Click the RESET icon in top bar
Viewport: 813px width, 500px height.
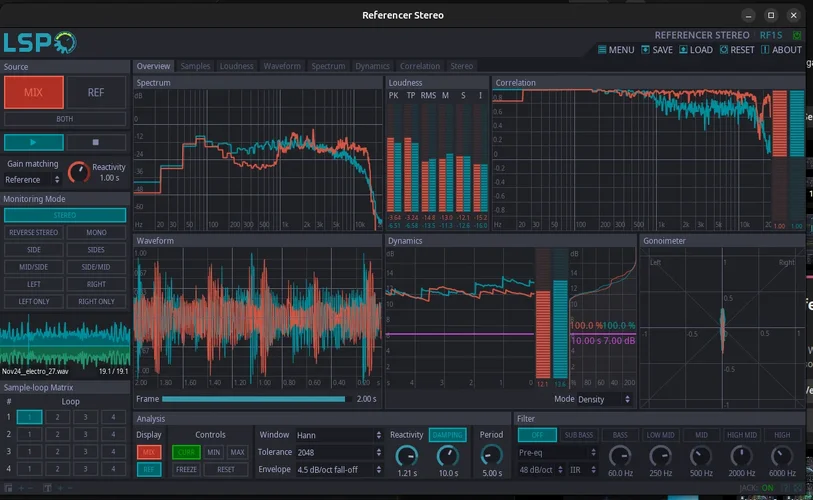tap(723, 50)
